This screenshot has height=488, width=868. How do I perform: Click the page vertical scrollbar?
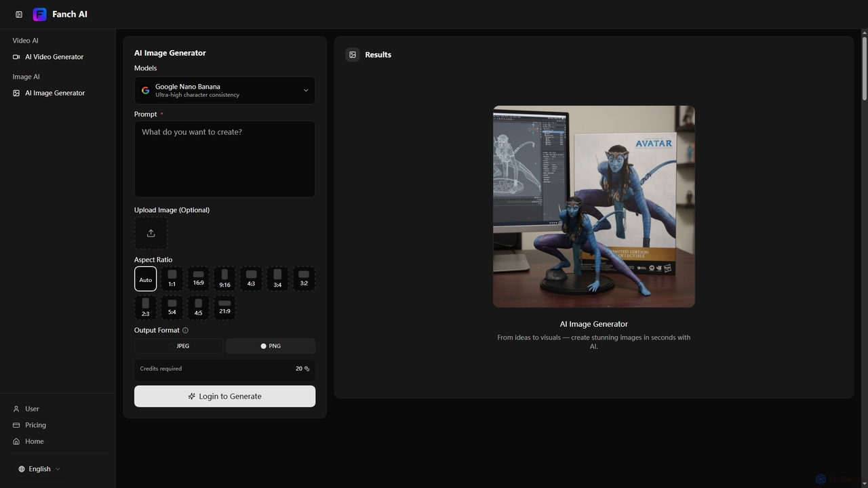(x=865, y=68)
